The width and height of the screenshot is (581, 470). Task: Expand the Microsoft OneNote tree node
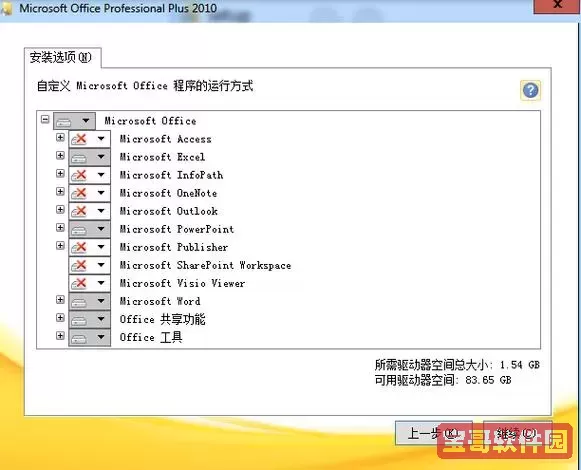(60, 191)
